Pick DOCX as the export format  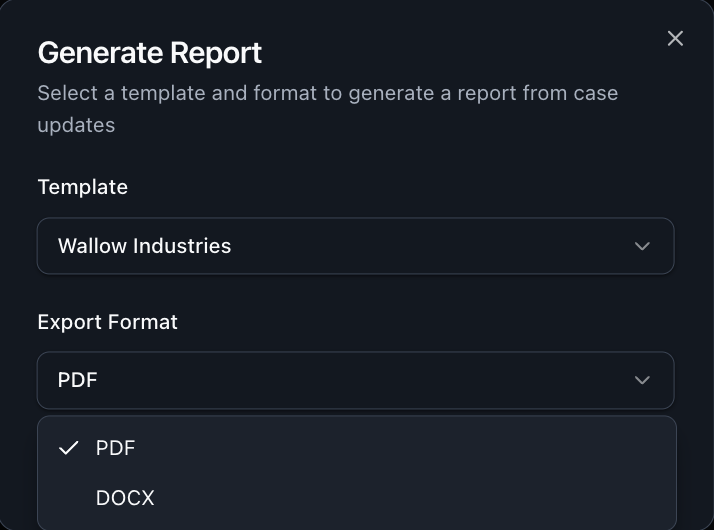click(x=125, y=497)
